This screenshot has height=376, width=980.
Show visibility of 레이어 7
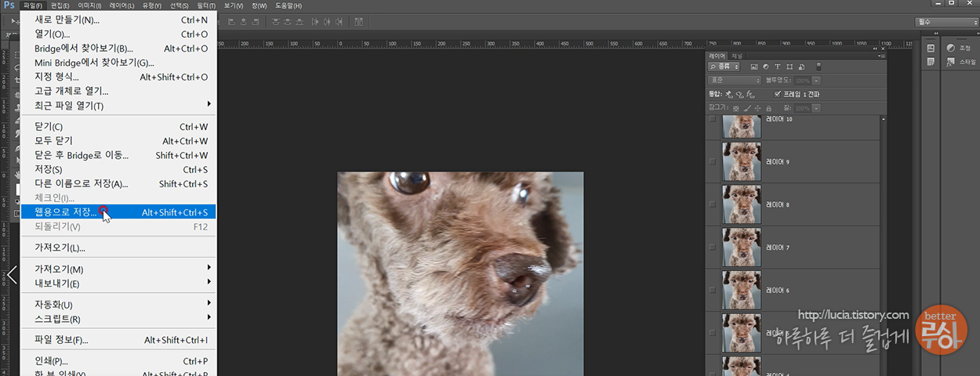pos(712,247)
